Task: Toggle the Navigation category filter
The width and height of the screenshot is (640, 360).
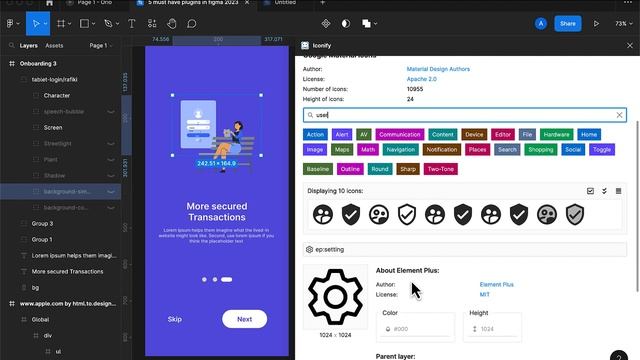Action: tap(400, 150)
